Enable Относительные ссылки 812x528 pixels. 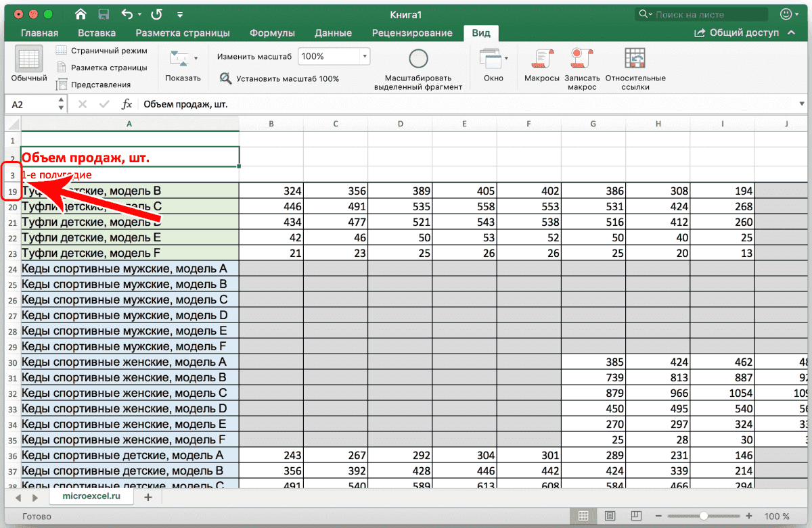[x=635, y=59]
